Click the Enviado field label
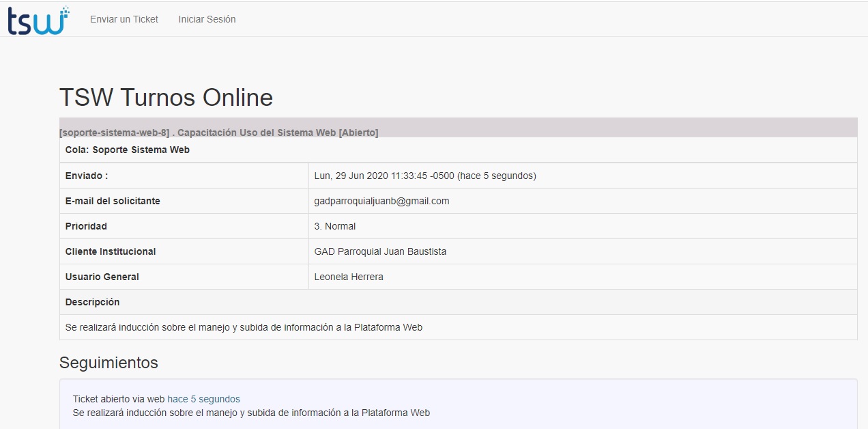Viewport: 868px width, 429px height. pyautogui.click(x=87, y=176)
